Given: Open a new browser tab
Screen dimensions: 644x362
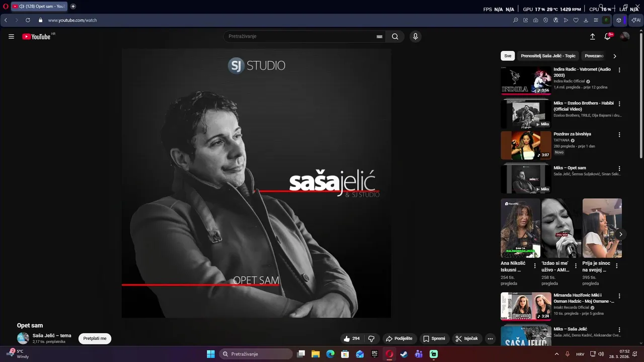Looking at the screenshot, I should 73,7.
